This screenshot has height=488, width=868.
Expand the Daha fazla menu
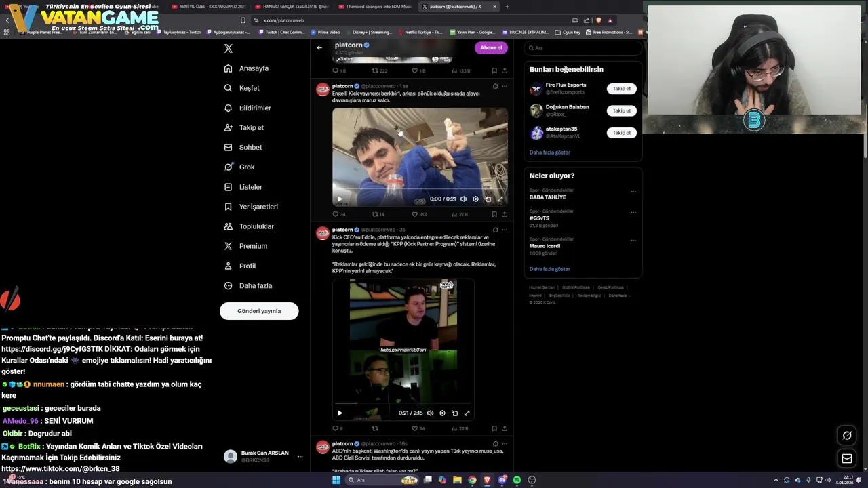[x=248, y=285]
